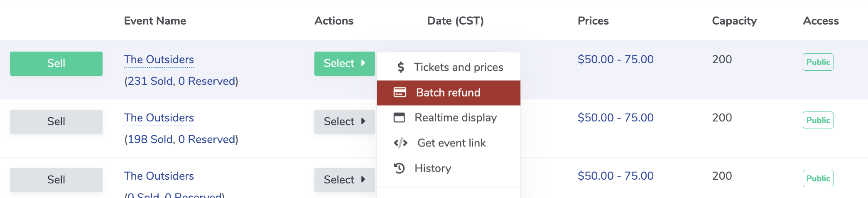Viewport: 868px width, 198px height.
Task: Expand Select dropdown for 198 Sold event
Action: pyautogui.click(x=344, y=121)
